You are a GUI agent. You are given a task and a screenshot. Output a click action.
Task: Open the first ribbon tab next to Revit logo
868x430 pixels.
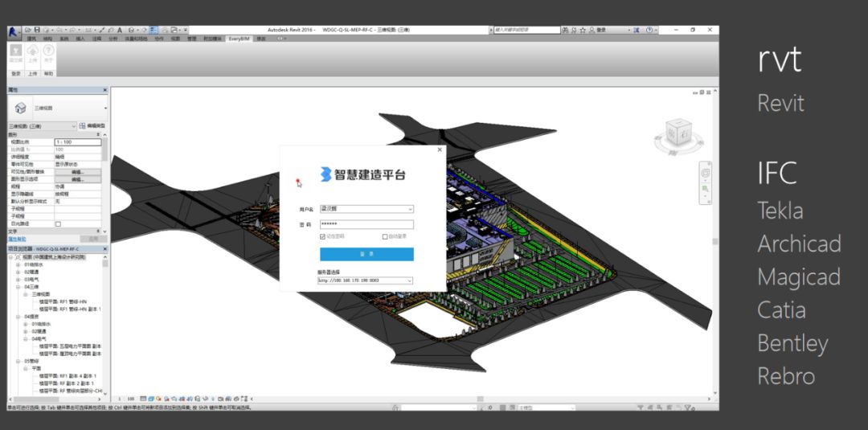[x=31, y=39]
